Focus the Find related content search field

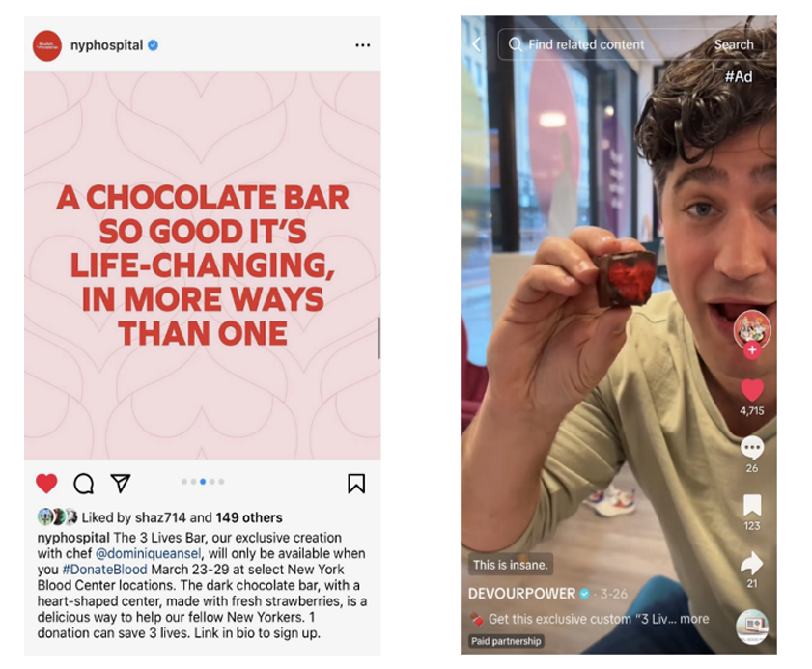pyautogui.click(x=601, y=44)
